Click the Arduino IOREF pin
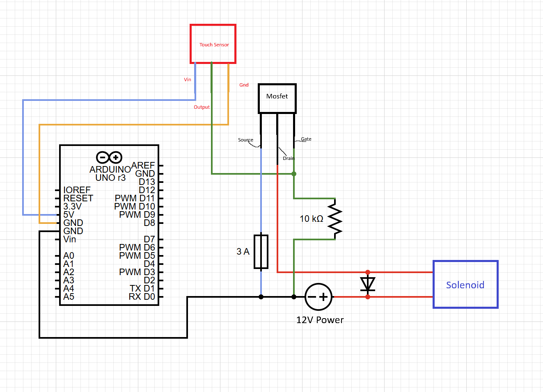543x392 pixels. (x=77, y=190)
